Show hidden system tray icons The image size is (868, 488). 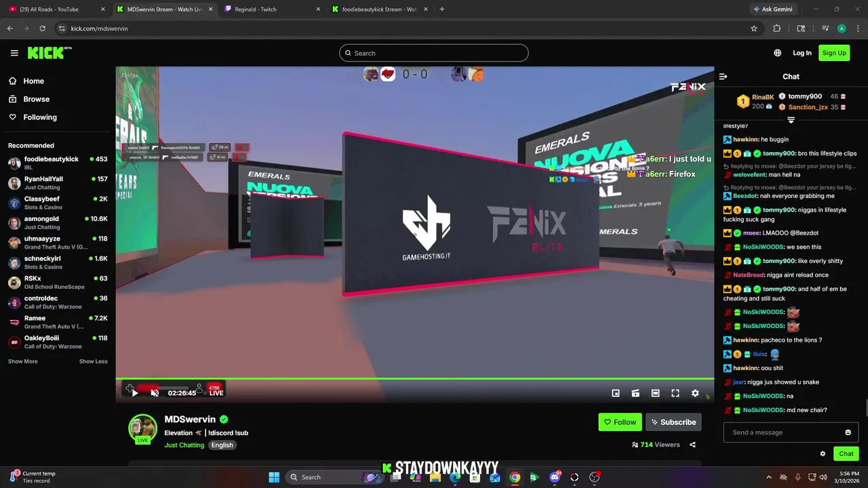coord(768,477)
